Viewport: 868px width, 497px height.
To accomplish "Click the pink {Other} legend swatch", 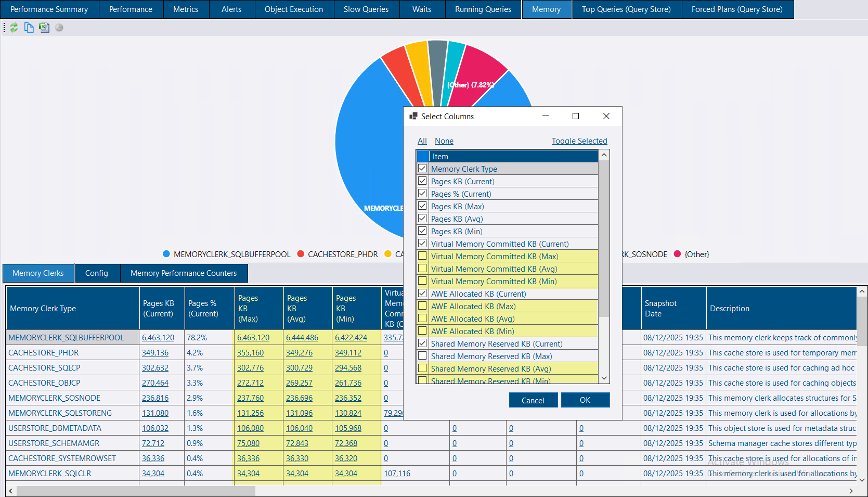I will (677, 254).
